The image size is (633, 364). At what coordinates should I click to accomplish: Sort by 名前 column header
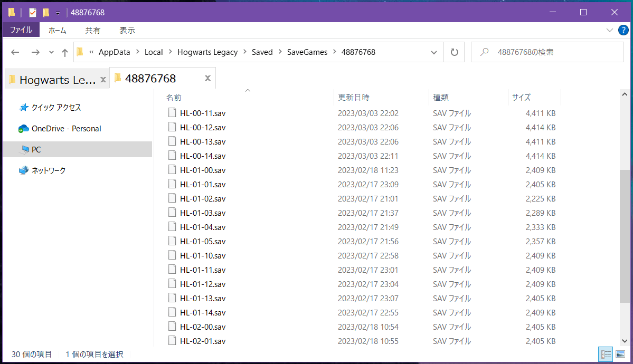(174, 97)
